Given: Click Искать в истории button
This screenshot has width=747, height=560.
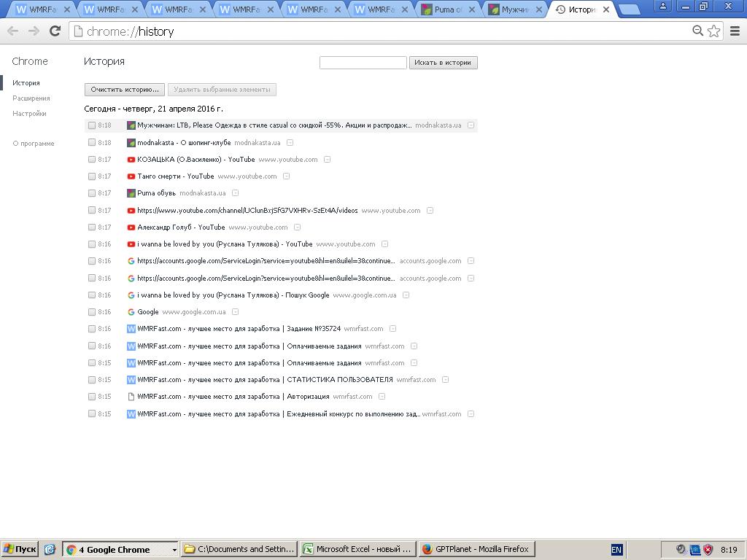Looking at the screenshot, I should point(443,63).
